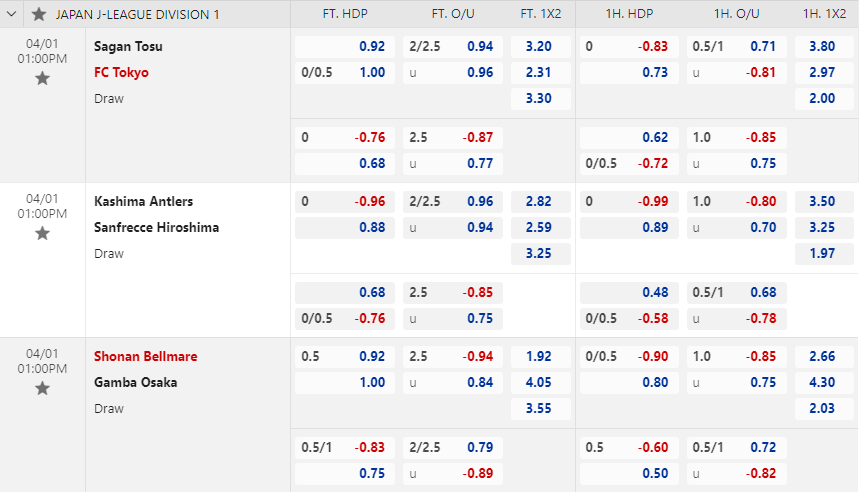Select FC Tokyo 1H handicap odds 0.73
This screenshot has width=859, height=492.
point(629,72)
